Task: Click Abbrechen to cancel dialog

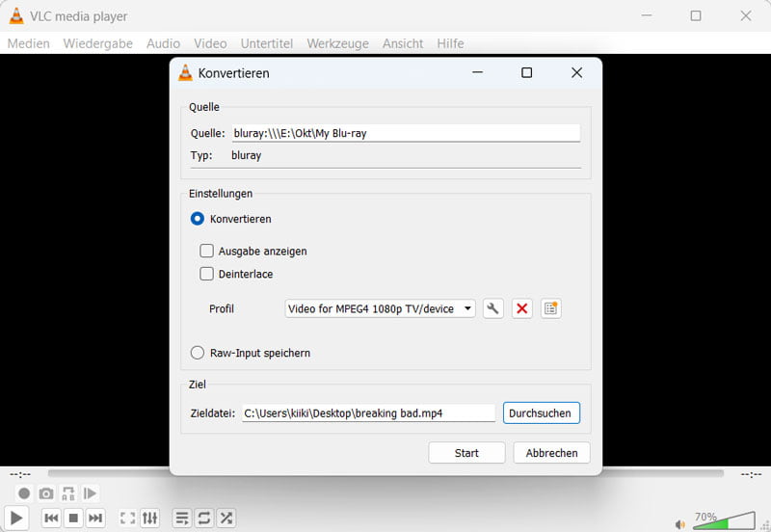Action: (x=551, y=453)
